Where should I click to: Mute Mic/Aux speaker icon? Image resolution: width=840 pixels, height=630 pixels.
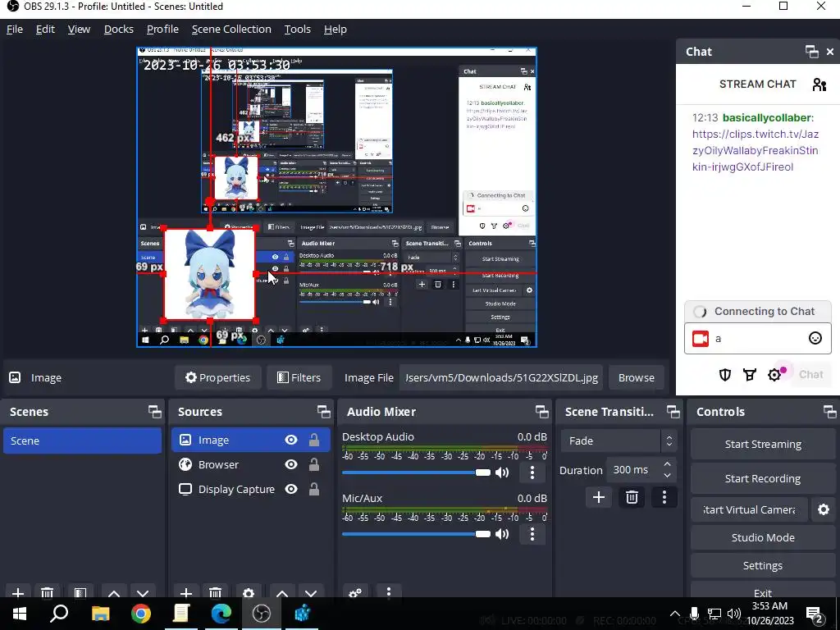coord(502,534)
